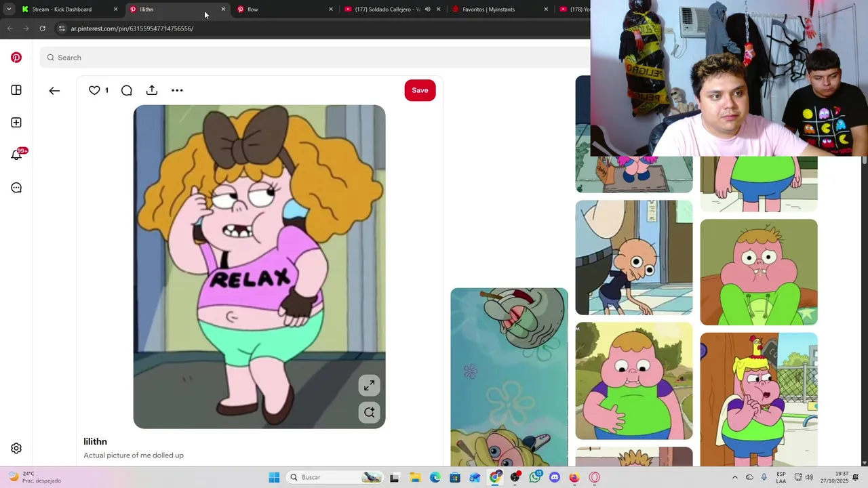Click the browser forward navigation arrow
The height and width of the screenshot is (488, 868).
(26, 28)
